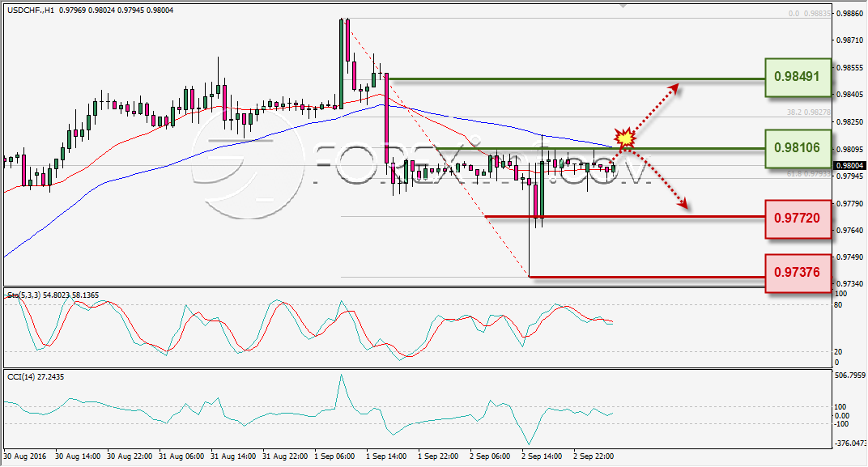The image size is (868, 467).
Task: Click the 0.98710 price axis value
Action: [x=849, y=40]
